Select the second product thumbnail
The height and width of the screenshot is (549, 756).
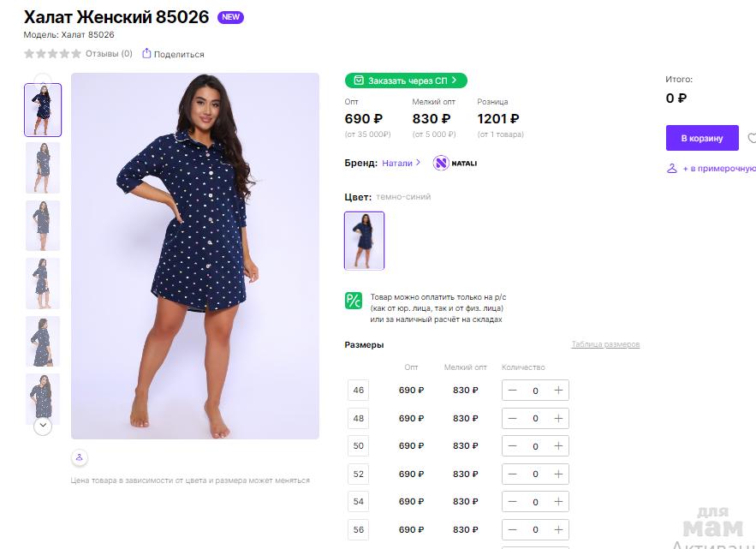43,167
